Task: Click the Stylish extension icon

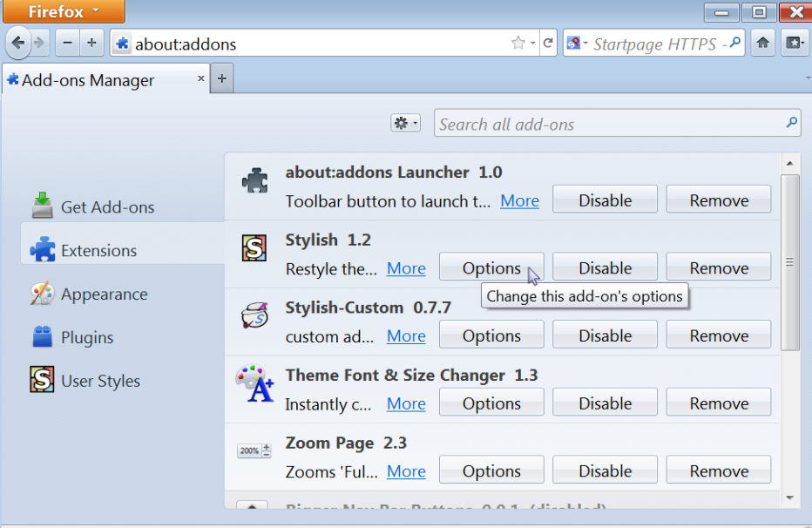Action: 254,249
